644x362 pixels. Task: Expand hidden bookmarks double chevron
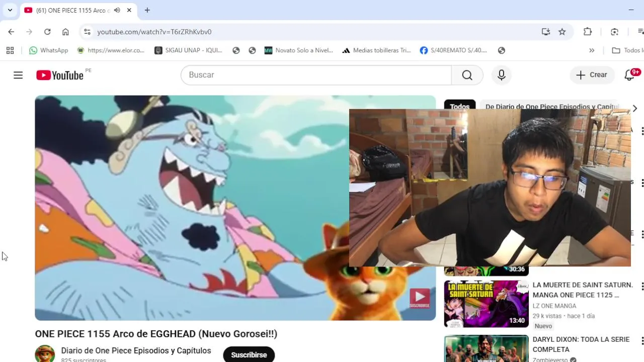point(592,50)
